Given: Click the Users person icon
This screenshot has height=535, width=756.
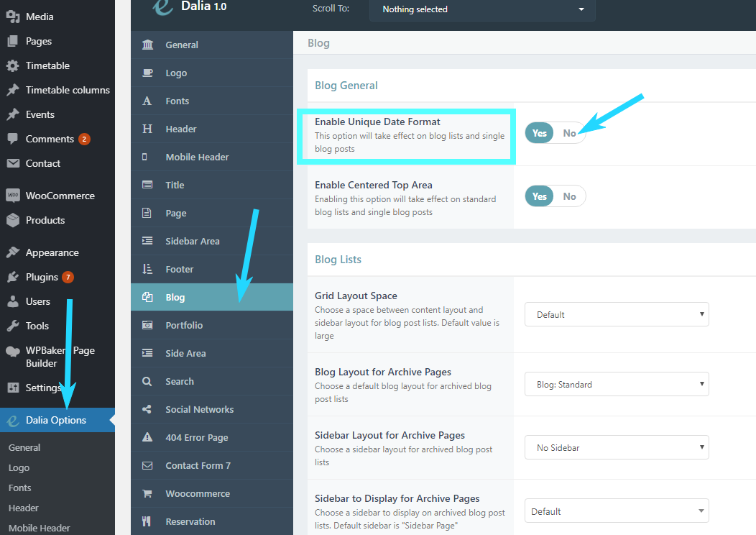Looking at the screenshot, I should click(x=13, y=301).
